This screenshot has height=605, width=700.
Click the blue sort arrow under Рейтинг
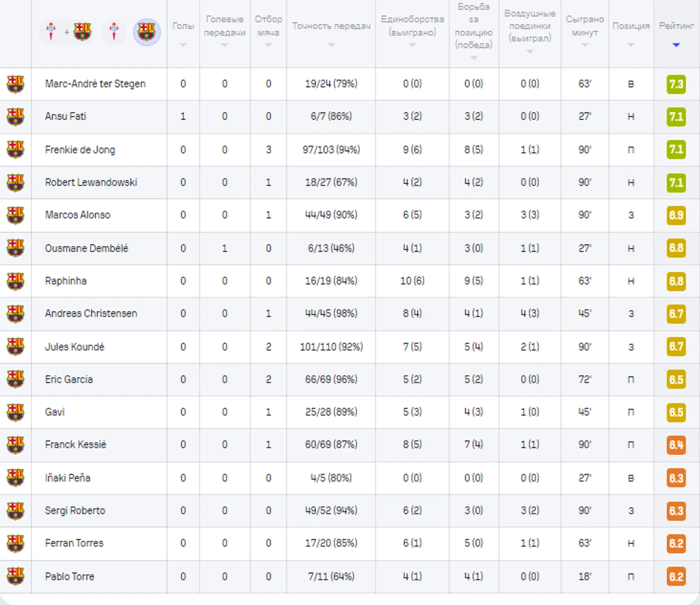(676, 45)
